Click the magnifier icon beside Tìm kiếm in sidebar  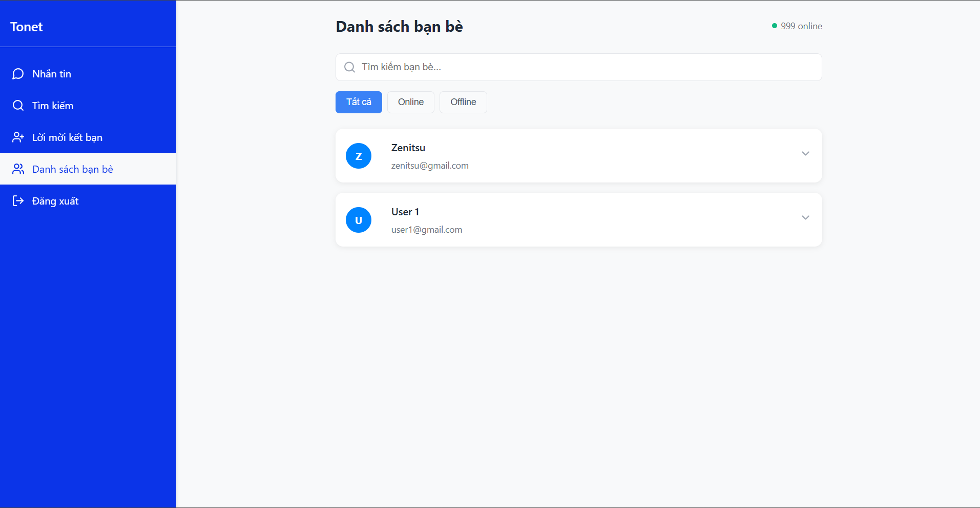click(18, 106)
